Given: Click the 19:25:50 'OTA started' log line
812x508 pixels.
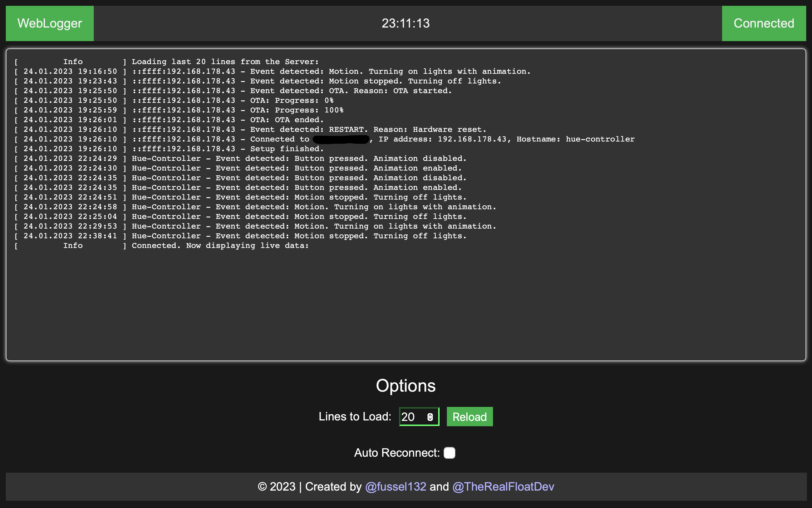Looking at the screenshot, I should pos(233,91).
